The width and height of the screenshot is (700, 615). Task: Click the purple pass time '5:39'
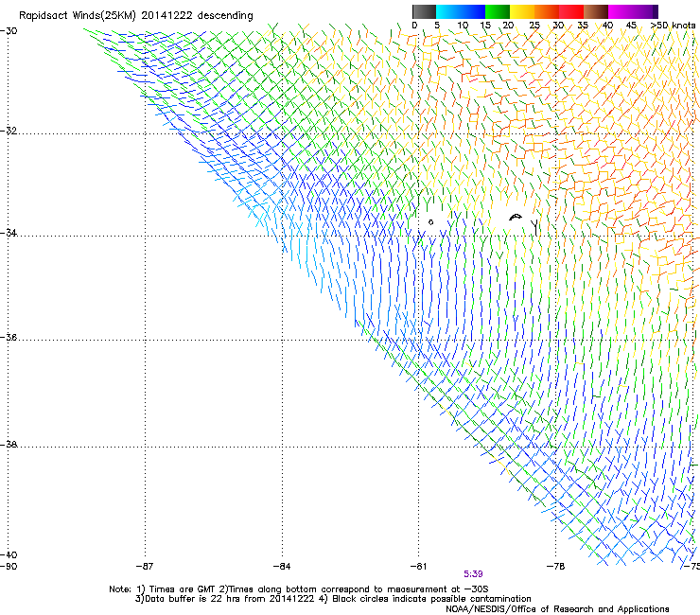[473, 574]
